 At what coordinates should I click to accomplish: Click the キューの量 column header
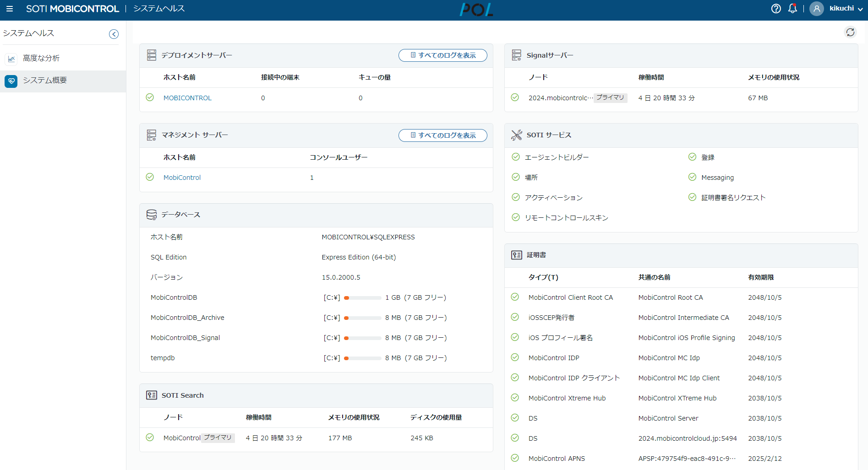(375, 77)
